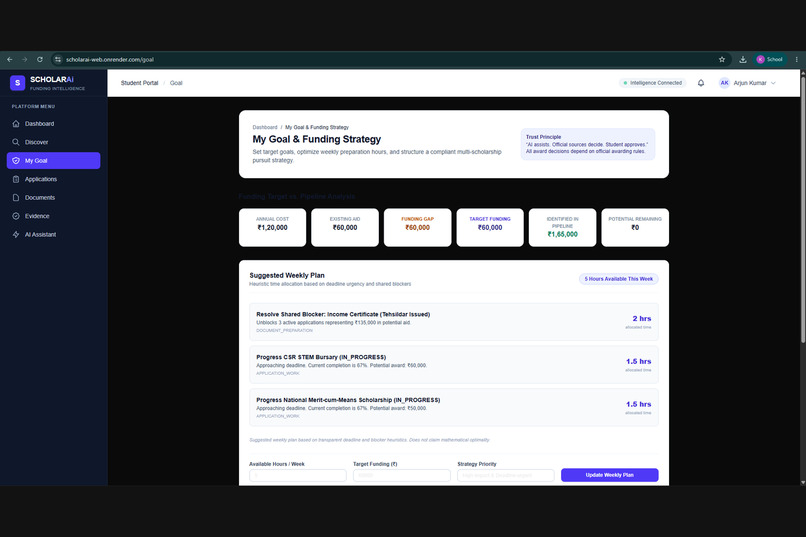Click the notifications bell icon
This screenshot has width=806, height=537.
tap(701, 83)
